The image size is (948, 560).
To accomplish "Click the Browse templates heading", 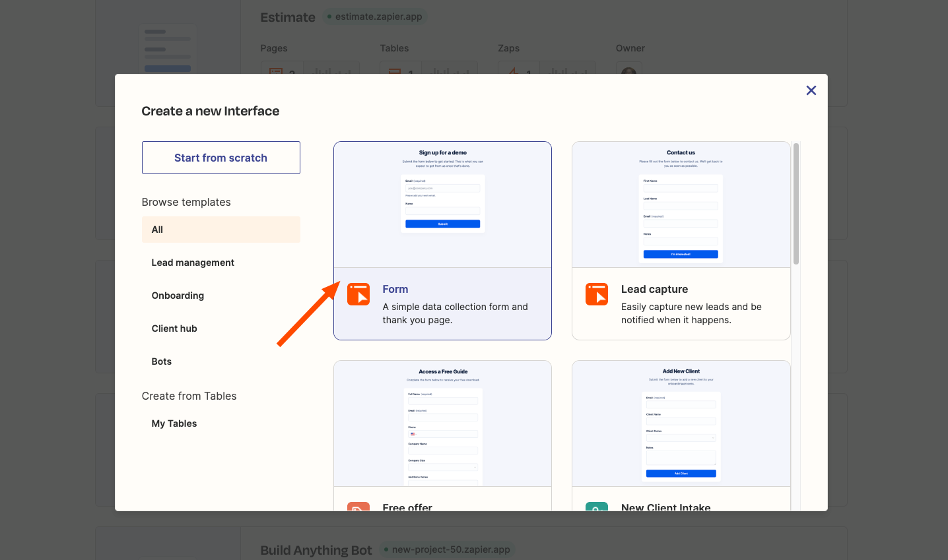I will click(x=186, y=202).
